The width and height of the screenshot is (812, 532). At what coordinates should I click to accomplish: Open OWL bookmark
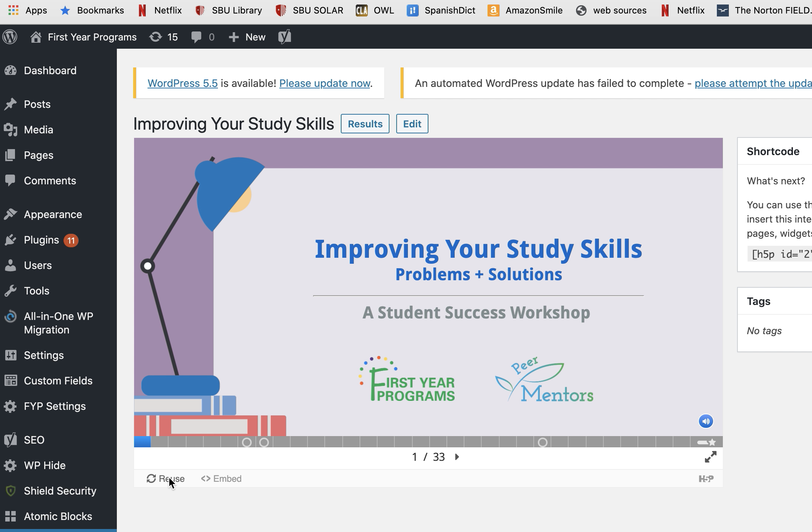pos(375,10)
